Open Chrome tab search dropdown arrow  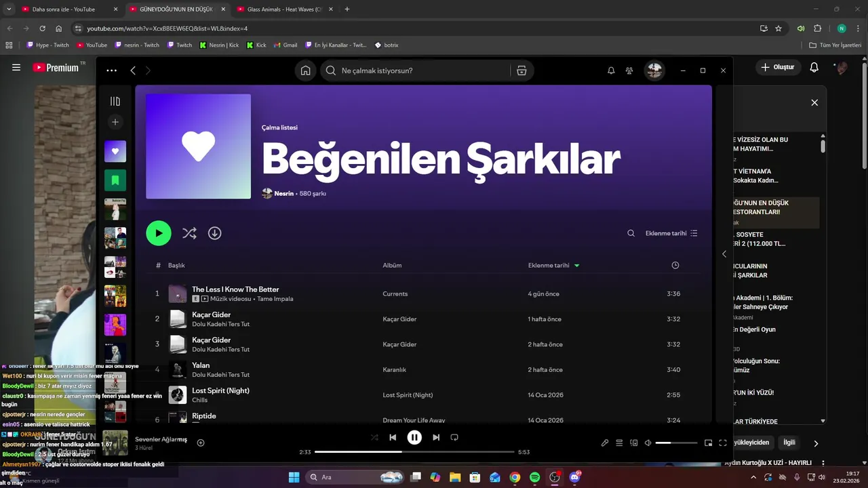pos(9,9)
